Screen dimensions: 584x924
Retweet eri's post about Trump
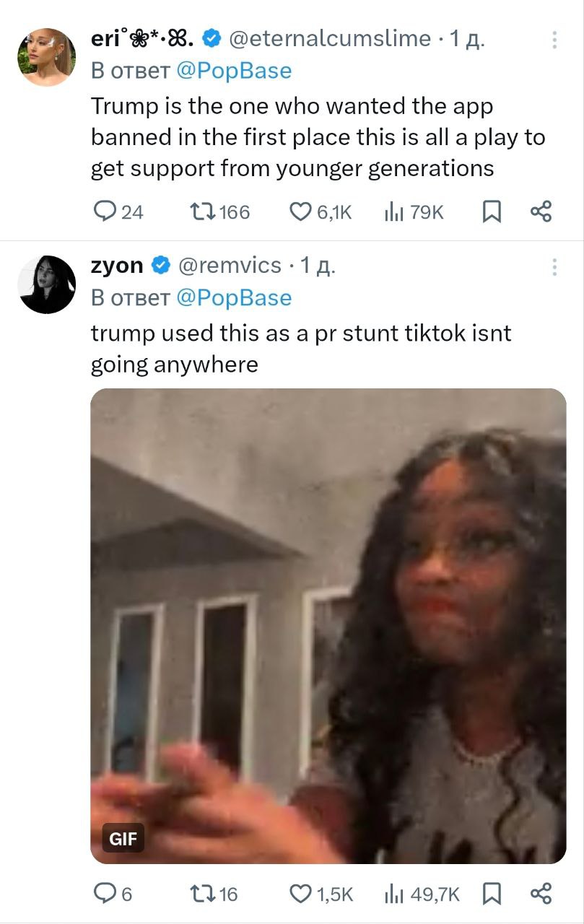(x=198, y=212)
